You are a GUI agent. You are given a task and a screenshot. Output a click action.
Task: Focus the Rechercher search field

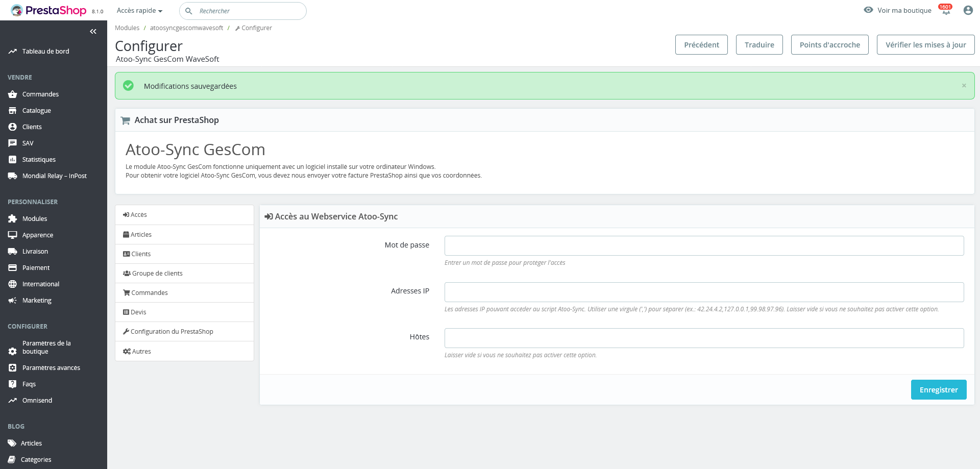pyautogui.click(x=243, y=11)
